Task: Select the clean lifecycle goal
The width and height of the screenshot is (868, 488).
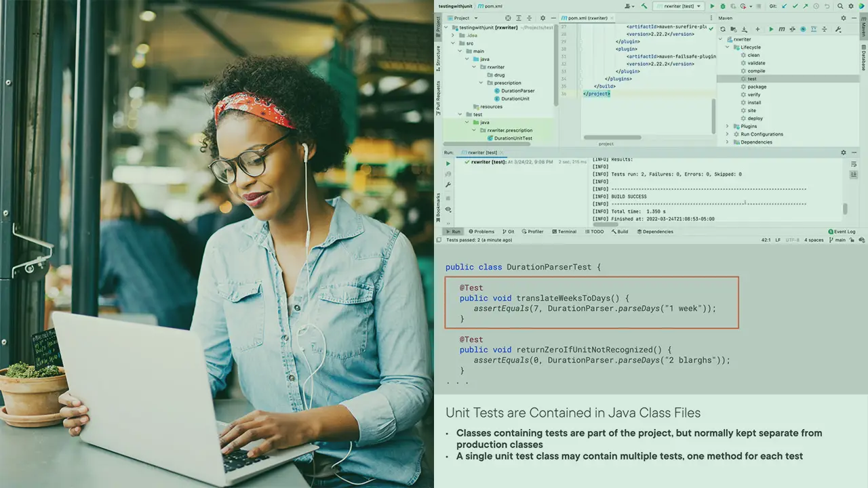Action: point(750,56)
